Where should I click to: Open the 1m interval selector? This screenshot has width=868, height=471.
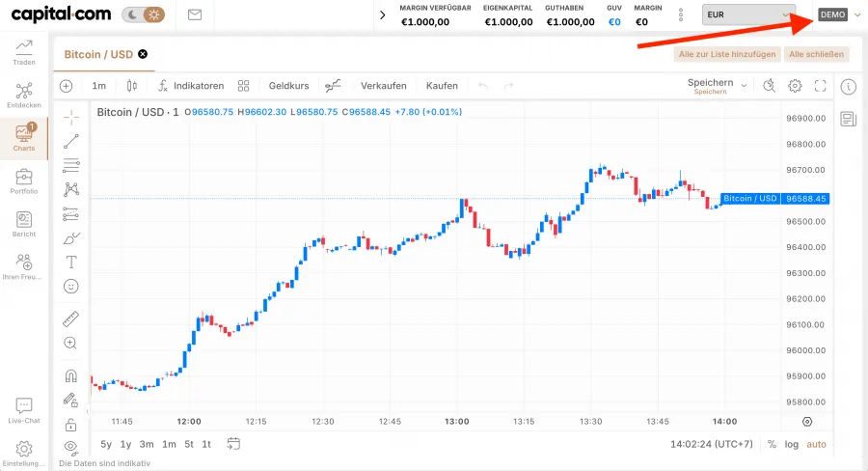click(98, 86)
